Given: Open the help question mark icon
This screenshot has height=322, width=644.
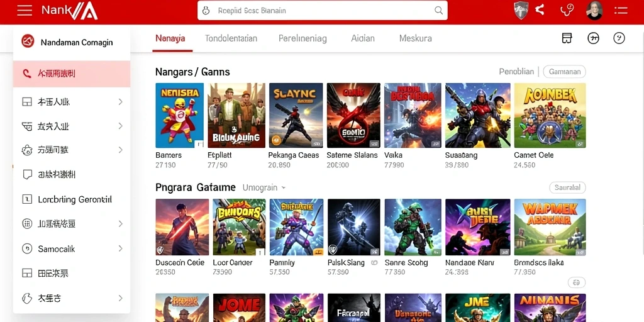Looking at the screenshot, I should 619,38.
